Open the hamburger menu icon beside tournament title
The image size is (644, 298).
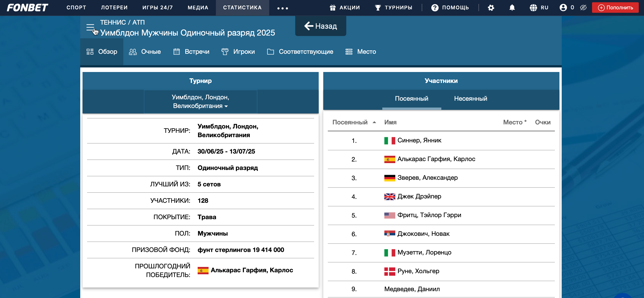pyautogui.click(x=90, y=27)
